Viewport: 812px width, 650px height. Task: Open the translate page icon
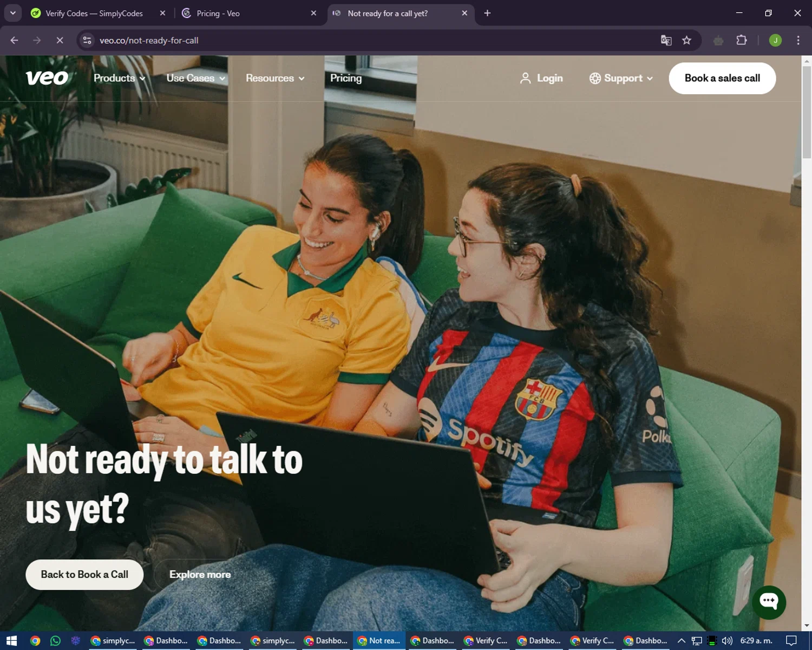tap(666, 40)
